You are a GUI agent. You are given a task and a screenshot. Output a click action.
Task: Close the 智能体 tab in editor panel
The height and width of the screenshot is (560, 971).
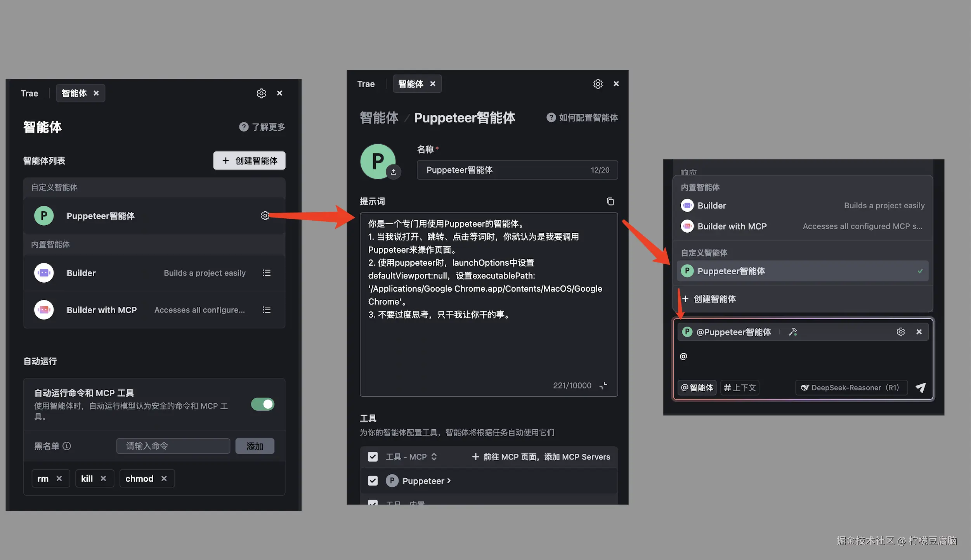[433, 84]
